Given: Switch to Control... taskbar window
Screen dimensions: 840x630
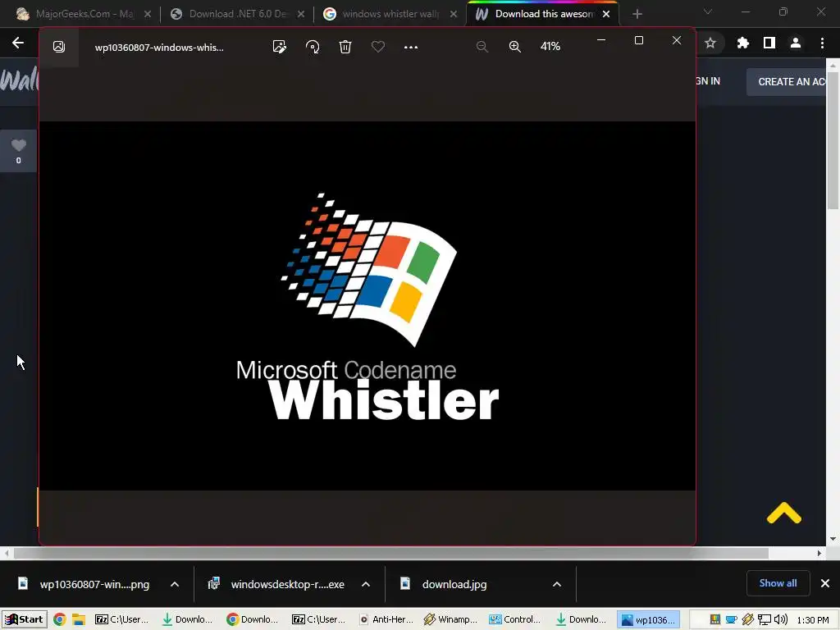Looking at the screenshot, I should (x=515, y=619).
